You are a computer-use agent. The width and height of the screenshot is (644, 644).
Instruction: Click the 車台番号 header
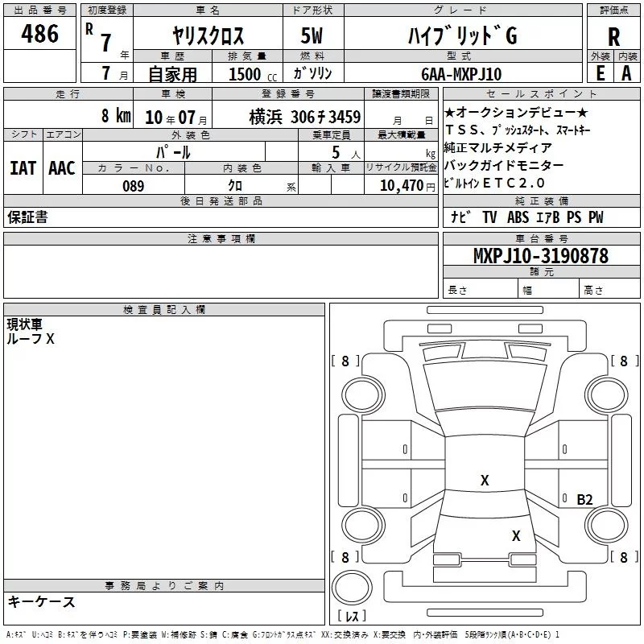(x=541, y=238)
